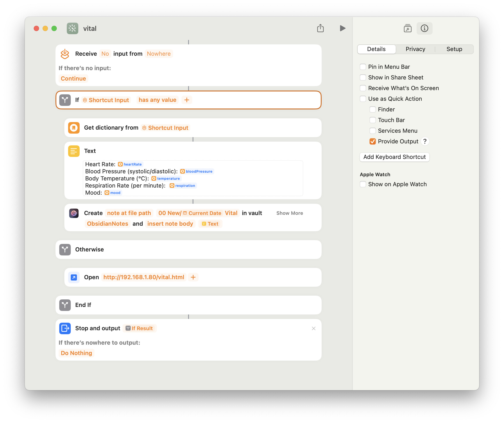Enable Pin in Menu Bar checkbox
Image resolution: width=504 pixels, height=423 pixels.
tap(363, 67)
